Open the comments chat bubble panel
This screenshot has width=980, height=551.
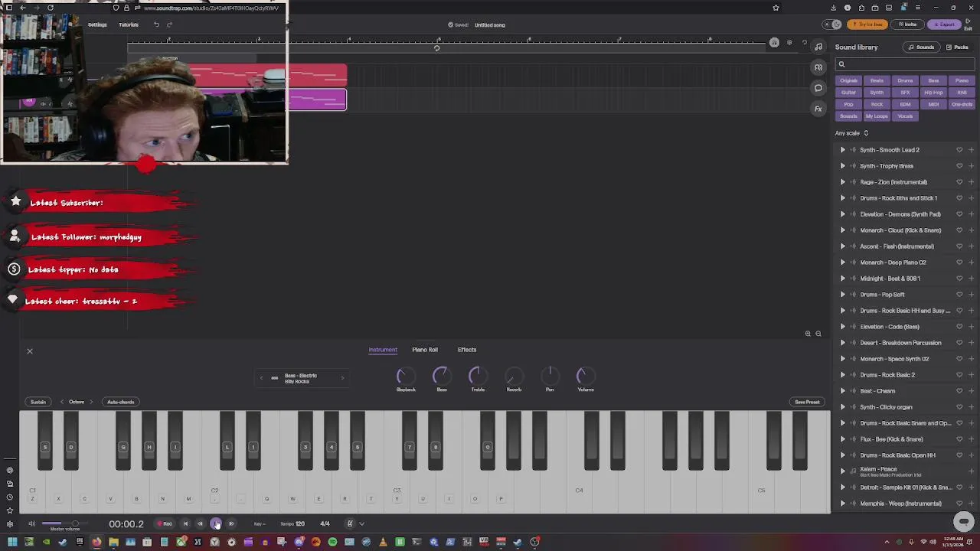pyautogui.click(x=818, y=88)
